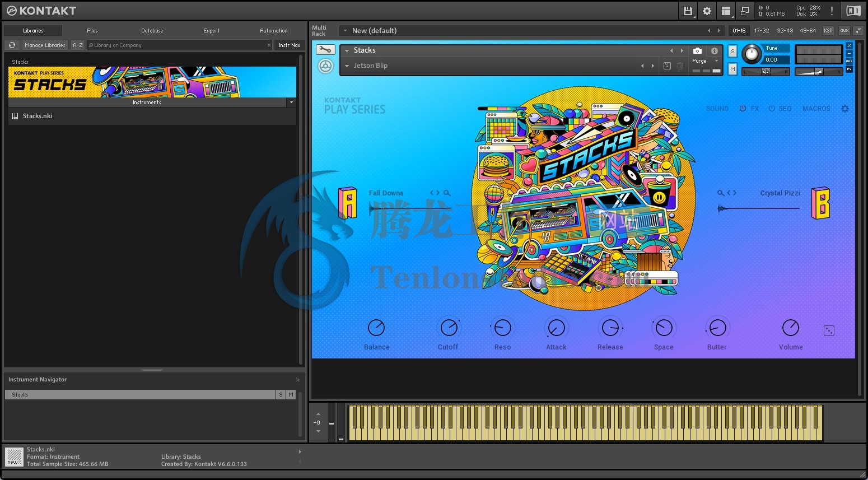
Task: Expand info pane arrow at bottom
Action: [300, 451]
